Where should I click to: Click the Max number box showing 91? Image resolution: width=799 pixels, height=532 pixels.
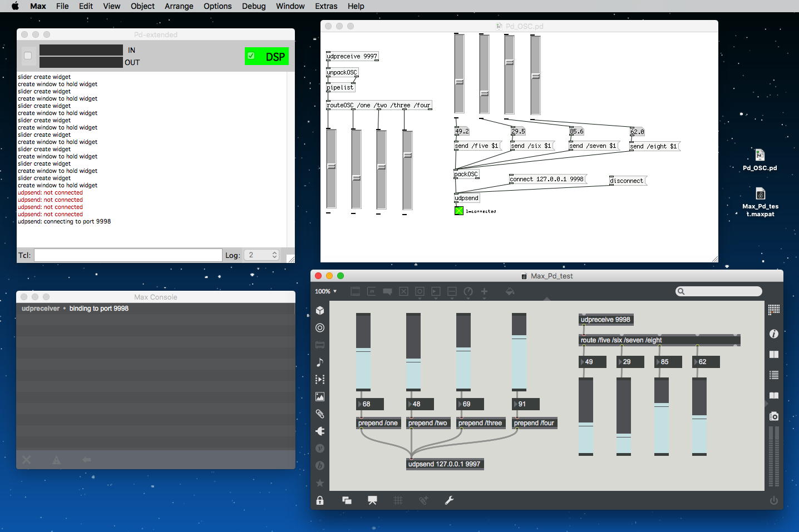pos(526,404)
